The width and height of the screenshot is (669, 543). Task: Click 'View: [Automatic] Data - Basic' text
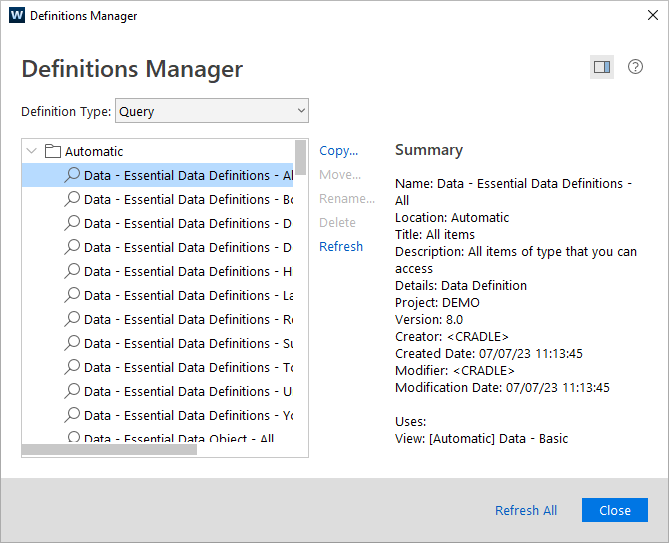tap(482, 438)
